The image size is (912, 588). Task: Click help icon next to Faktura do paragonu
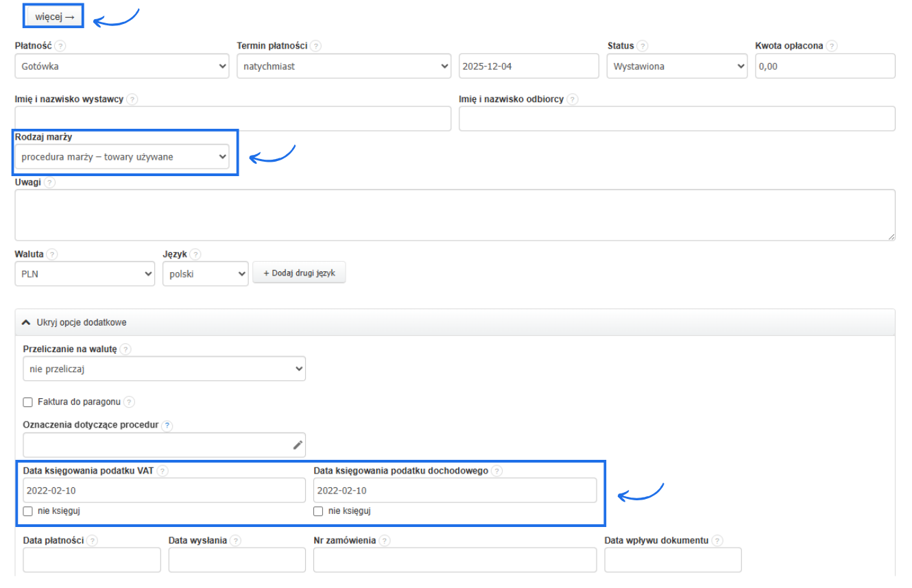(x=129, y=402)
